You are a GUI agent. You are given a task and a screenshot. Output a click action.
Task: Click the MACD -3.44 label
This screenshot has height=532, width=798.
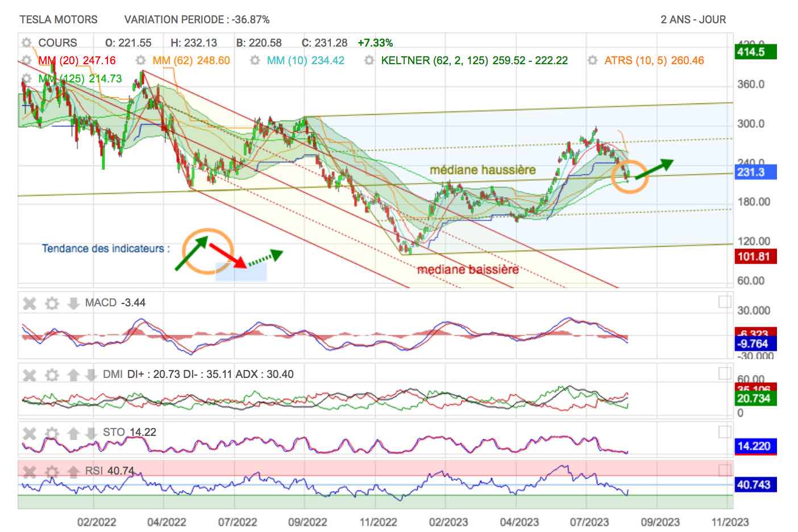click(115, 303)
